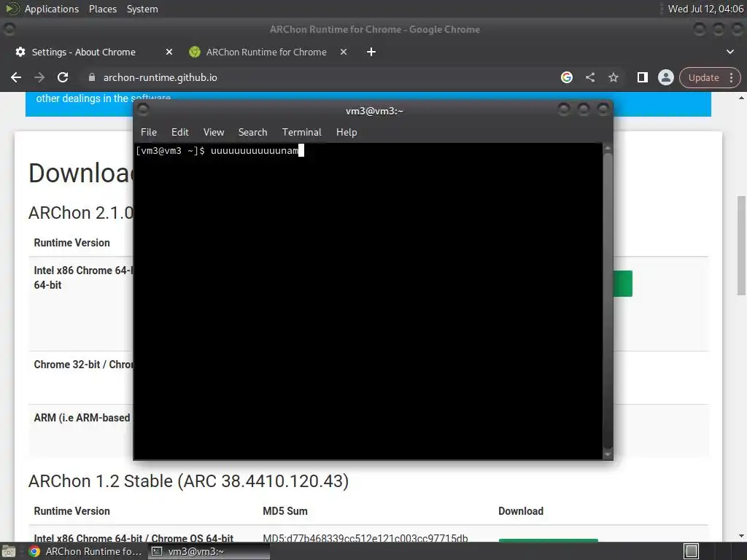Open Chrome profile avatar menu
Image resolution: width=747 pixels, height=560 pixels.
click(x=665, y=77)
